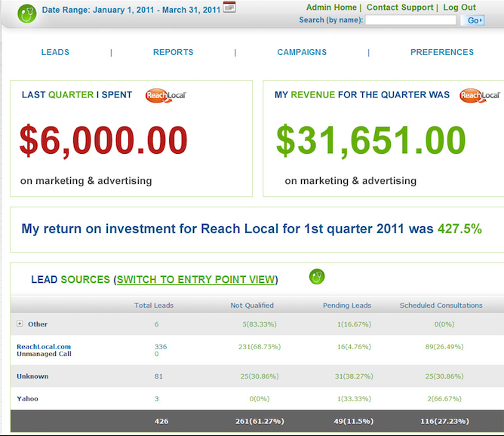Click into the Search by name field
The width and height of the screenshot is (504, 436).
pos(410,20)
